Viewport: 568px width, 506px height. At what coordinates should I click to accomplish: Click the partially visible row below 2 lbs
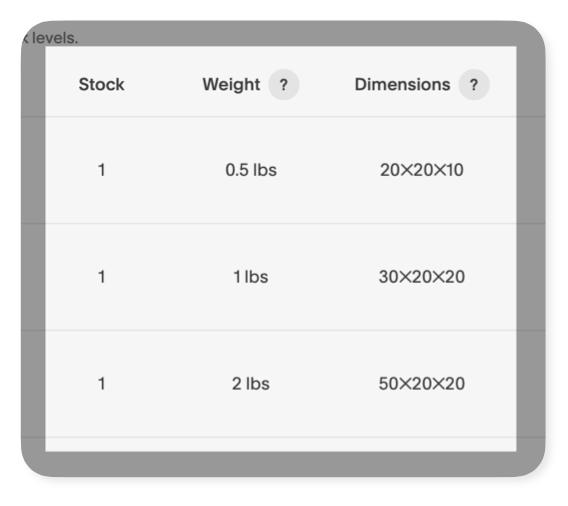[281, 445]
